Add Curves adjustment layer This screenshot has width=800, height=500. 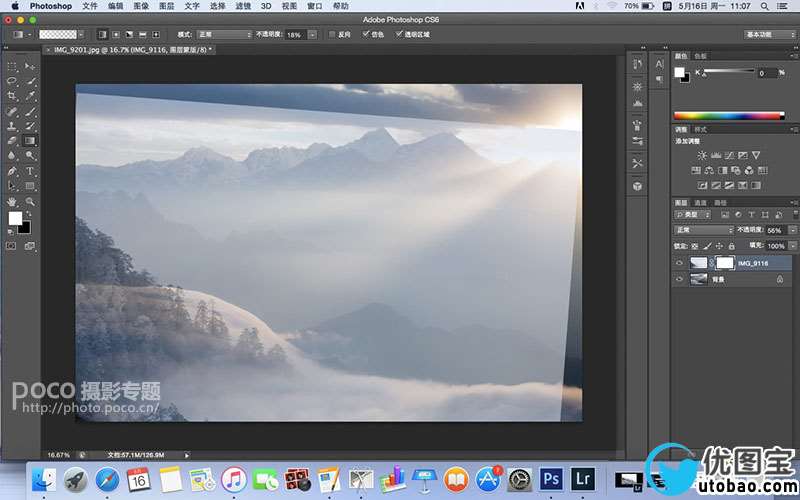tap(730, 155)
